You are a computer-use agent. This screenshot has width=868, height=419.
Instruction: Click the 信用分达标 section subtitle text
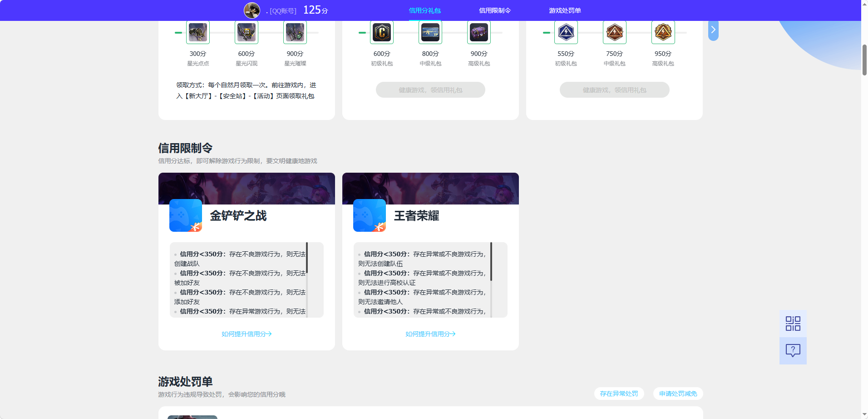[x=237, y=161]
